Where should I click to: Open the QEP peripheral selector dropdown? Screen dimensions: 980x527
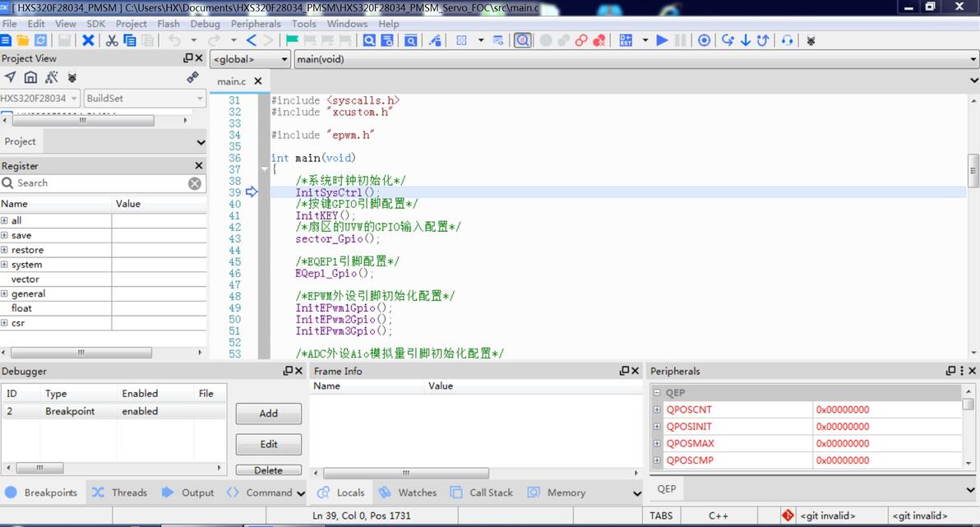coord(971,489)
